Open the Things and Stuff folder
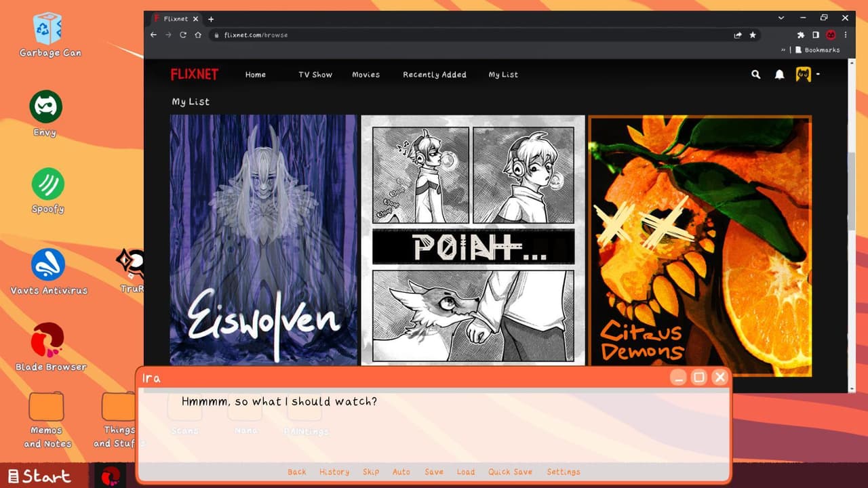Image resolution: width=868 pixels, height=488 pixels. [119, 420]
